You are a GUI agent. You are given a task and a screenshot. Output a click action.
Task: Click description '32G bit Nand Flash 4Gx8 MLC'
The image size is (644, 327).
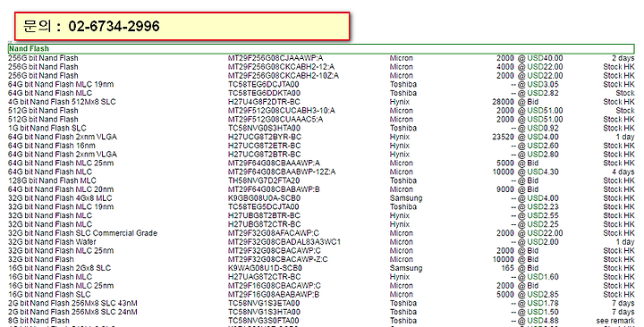pyautogui.click(x=60, y=198)
